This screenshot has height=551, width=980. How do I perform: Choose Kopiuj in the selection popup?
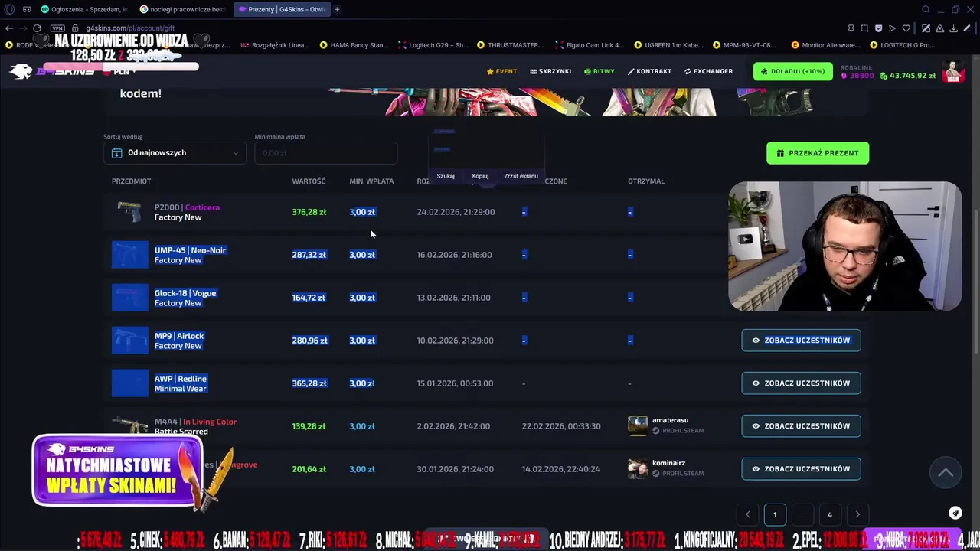[480, 176]
